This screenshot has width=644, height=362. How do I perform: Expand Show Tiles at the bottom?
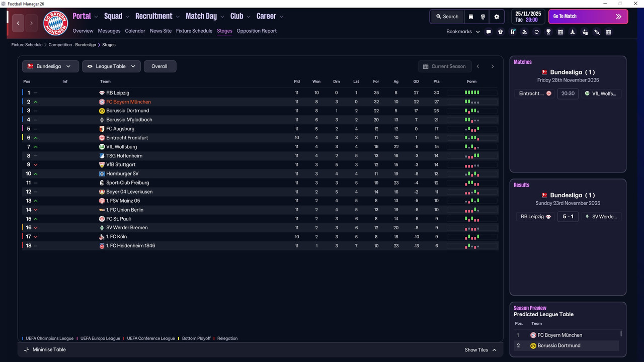480,350
